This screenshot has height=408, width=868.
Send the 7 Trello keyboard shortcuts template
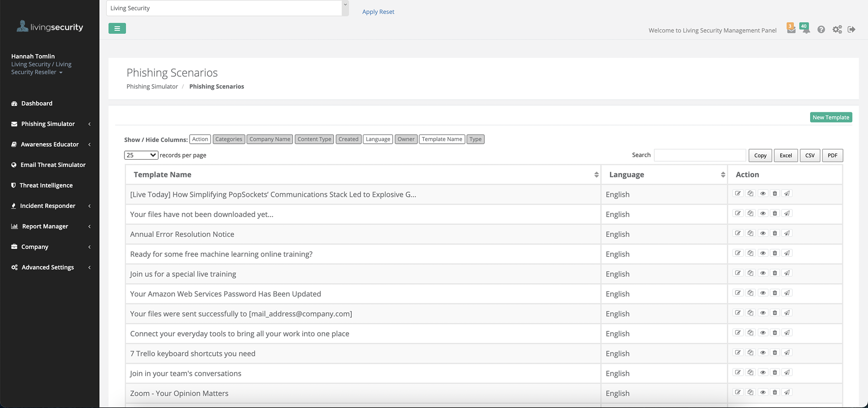tap(787, 353)
